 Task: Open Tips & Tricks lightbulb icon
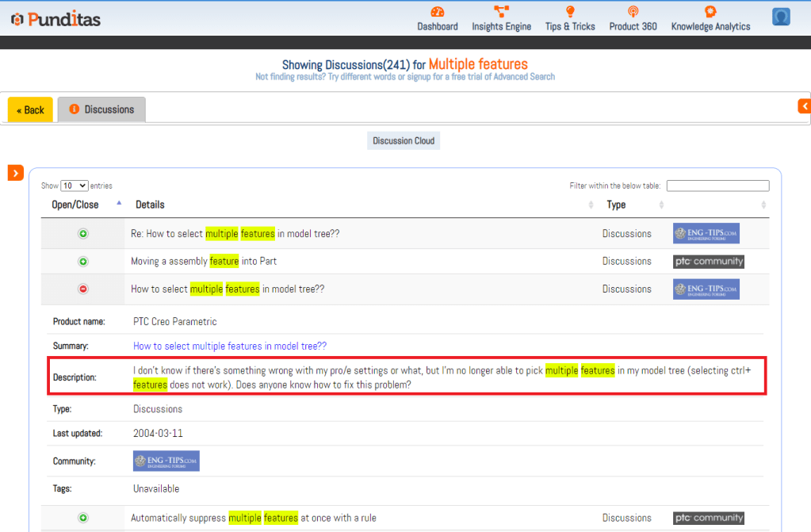click(x=569, y=12)
